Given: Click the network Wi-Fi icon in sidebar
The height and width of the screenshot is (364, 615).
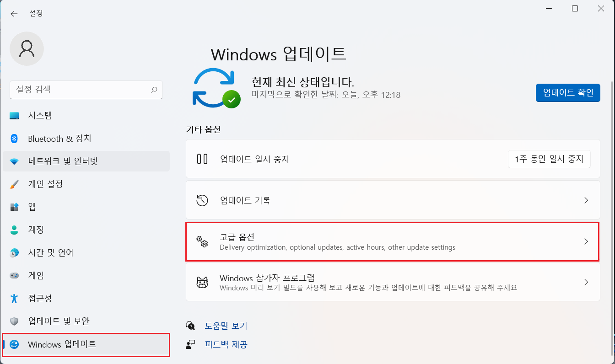Looking at the screenshot, I should click(x=14, y=161).
